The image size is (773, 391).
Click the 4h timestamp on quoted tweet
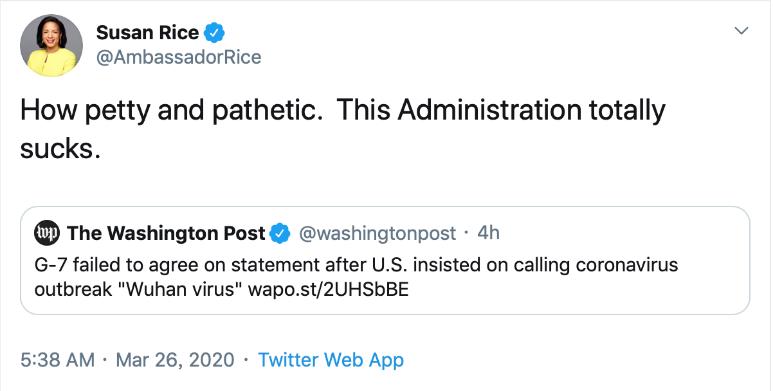coord(488,233)
